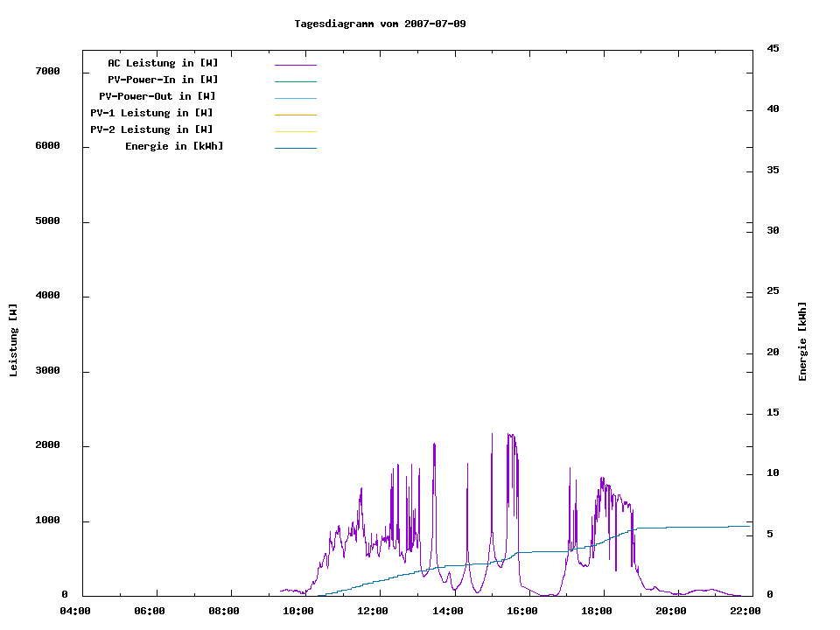The image size is (840, 630).
Task: Click the yellow PV-2 Leistung legend line sample
Action: (295, 131)
